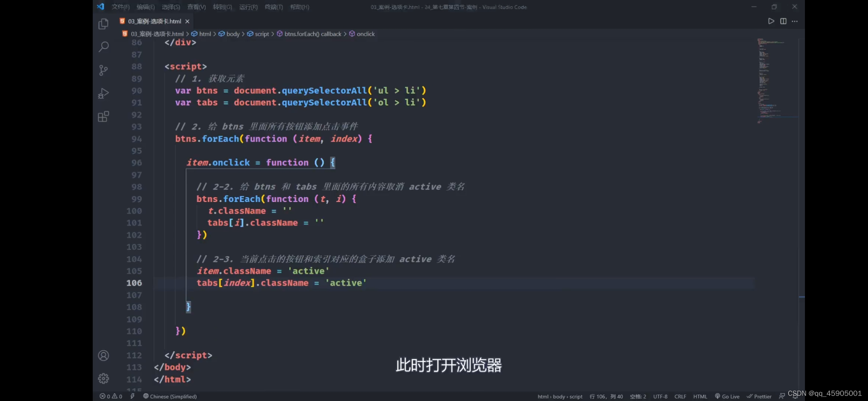Select the 03_案例-选项卡.html editor tab
This screenshot has width=868, height=401.
coord(153,21)
